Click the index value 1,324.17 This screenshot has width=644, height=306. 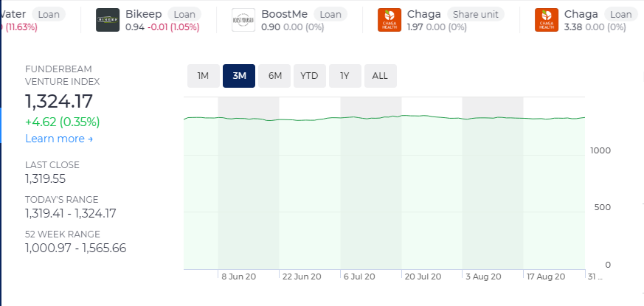click(x=59, y=102)
